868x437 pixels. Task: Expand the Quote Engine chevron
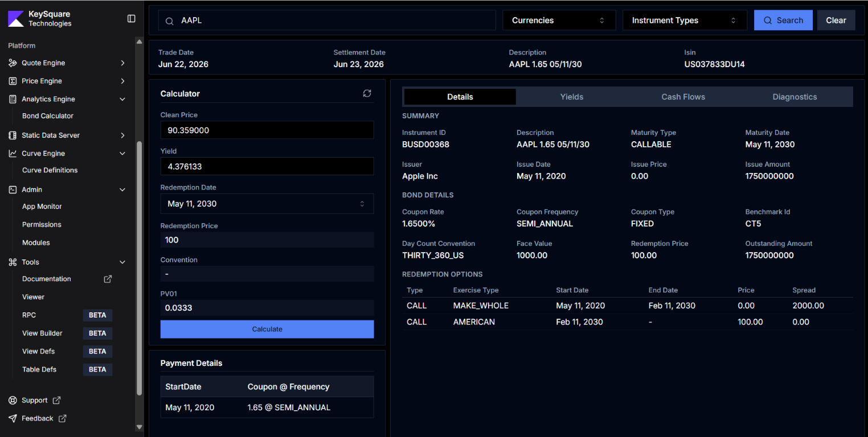[x=122, y=63]
